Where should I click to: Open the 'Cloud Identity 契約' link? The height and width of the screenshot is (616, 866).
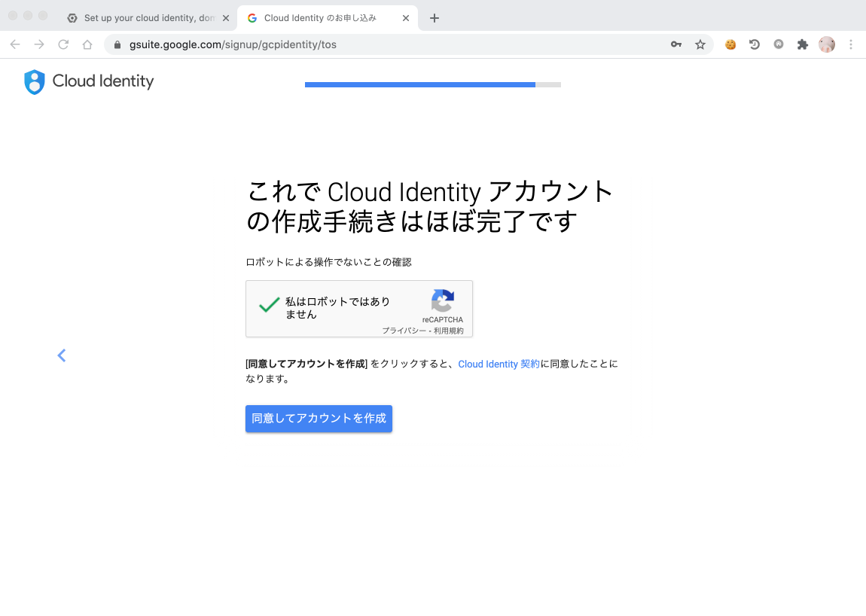499,364
